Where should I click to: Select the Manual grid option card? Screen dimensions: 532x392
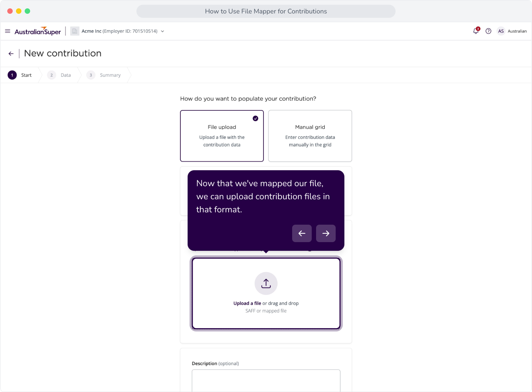[x=310, y=136]
